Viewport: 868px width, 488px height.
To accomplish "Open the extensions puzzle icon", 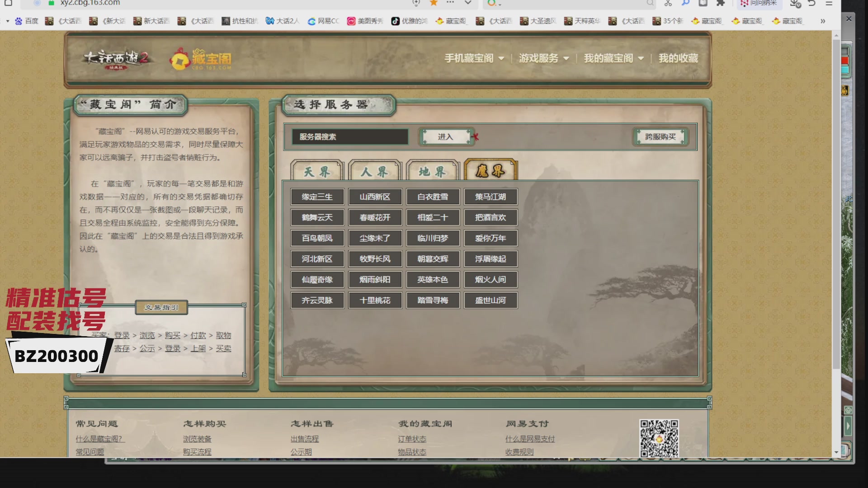I will pyautogui.click(x=721, y=3).
